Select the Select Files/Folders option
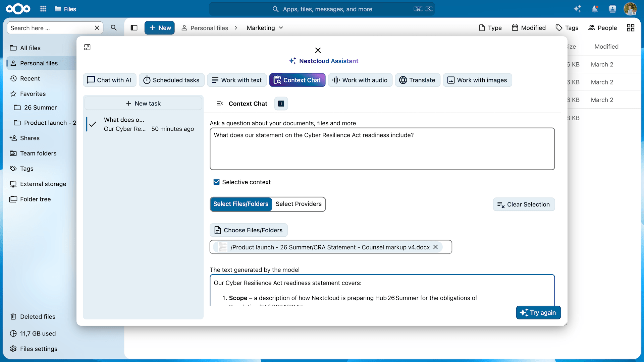This screenshot has height=362, width=644. (x=241, y=204)
